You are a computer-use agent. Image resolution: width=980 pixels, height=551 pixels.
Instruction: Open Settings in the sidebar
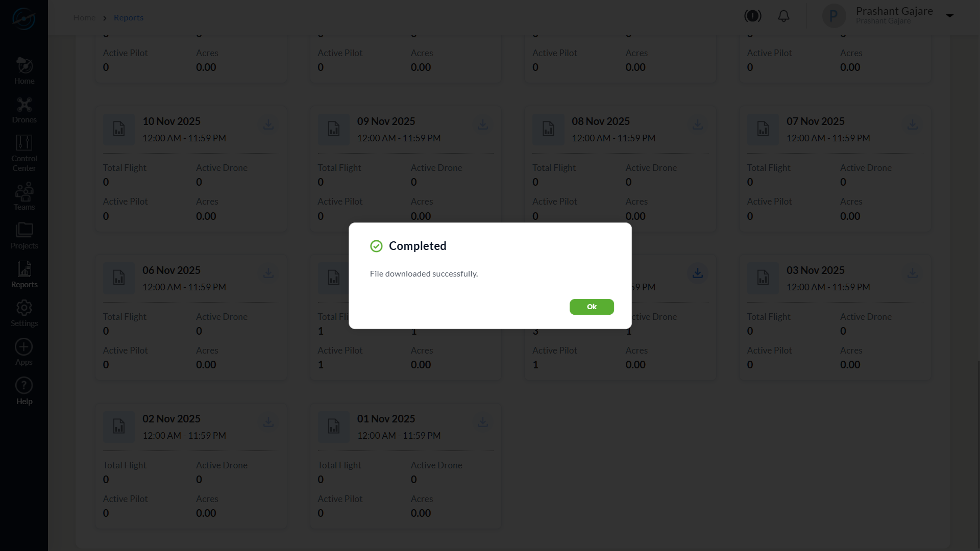24,313
